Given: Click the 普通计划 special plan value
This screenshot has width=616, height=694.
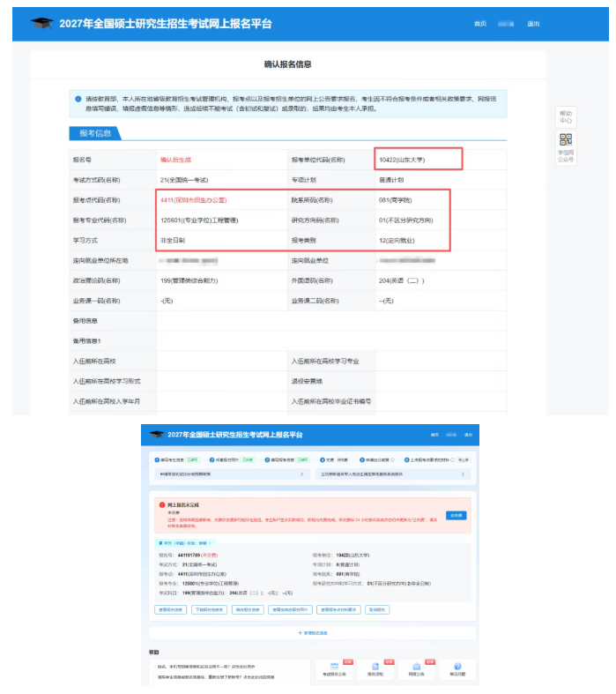Looking at the screenshot, I should pos(391,180).
